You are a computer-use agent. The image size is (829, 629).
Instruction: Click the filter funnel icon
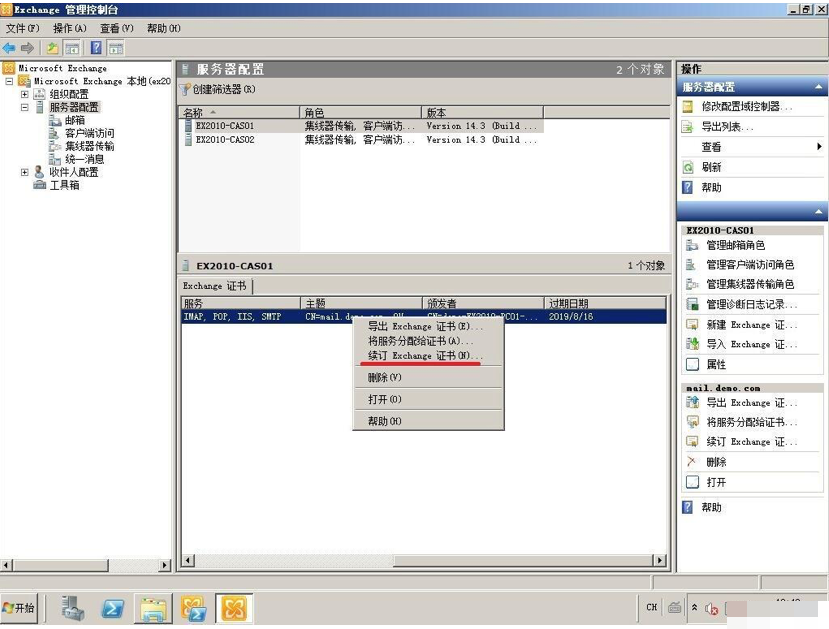(x=185, y=89)
